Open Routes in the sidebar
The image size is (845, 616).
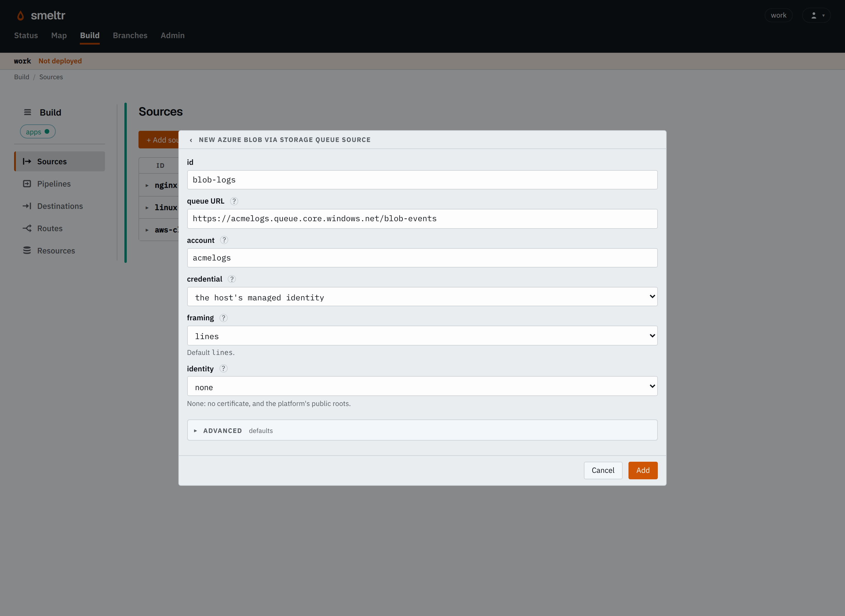pos(60,228)
